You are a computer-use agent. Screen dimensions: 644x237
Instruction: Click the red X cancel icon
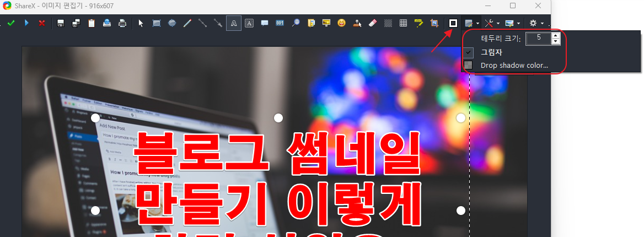click(42, 23)
